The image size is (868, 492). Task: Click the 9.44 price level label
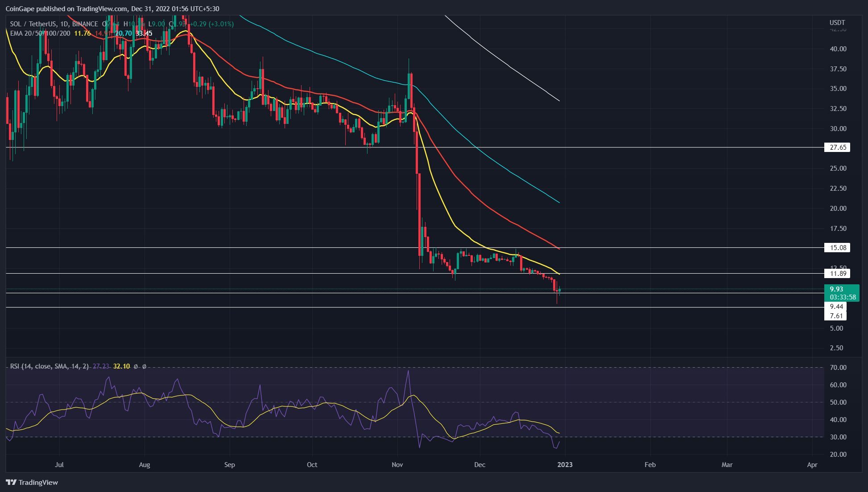pyautogui.click(x=836, y=307)
